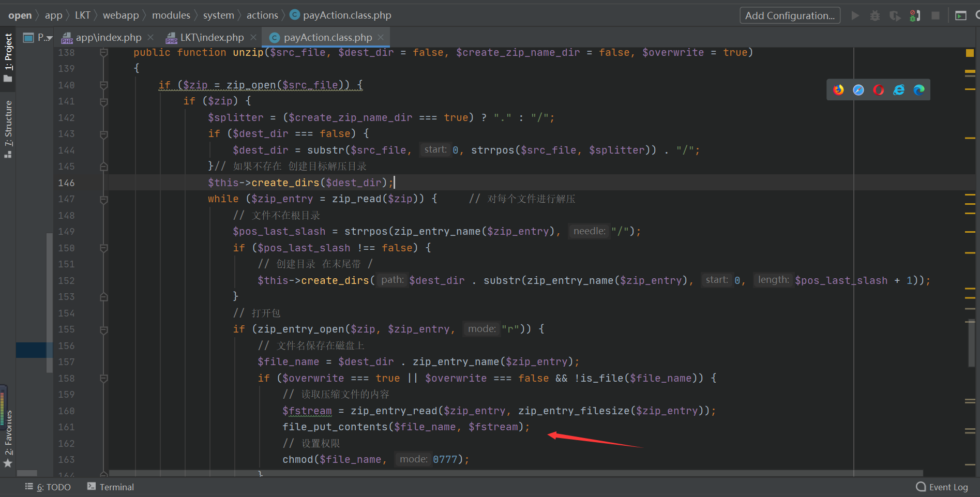
Task: Click 'open' breadcrumb
Action: point(20,16)
